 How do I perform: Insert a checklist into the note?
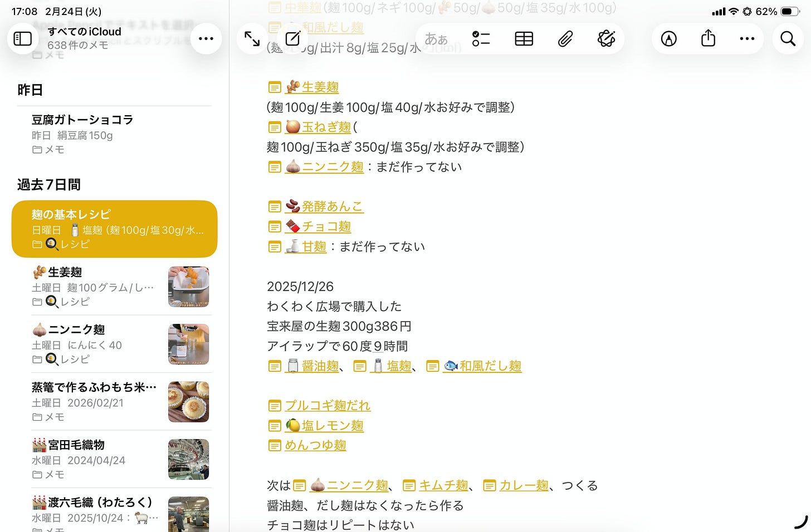[x=481, y=38]
